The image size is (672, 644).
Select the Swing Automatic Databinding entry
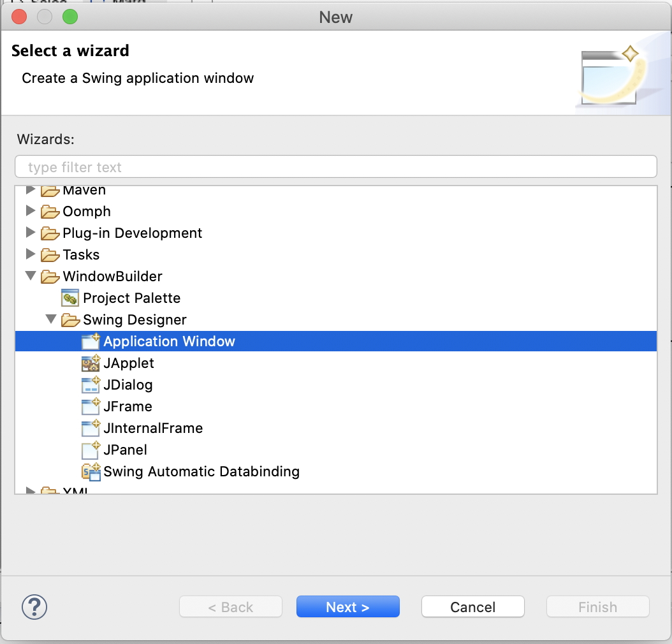[201, 471]
